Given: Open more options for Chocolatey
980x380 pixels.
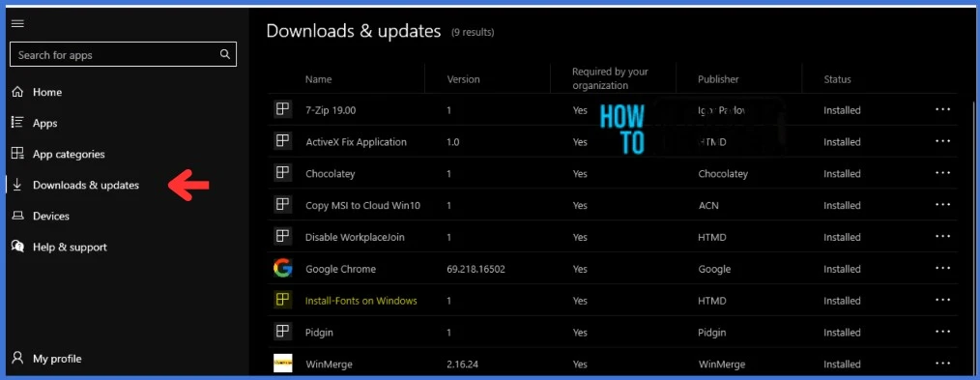Looking at the screenshot, I should [x=942, y=174].
